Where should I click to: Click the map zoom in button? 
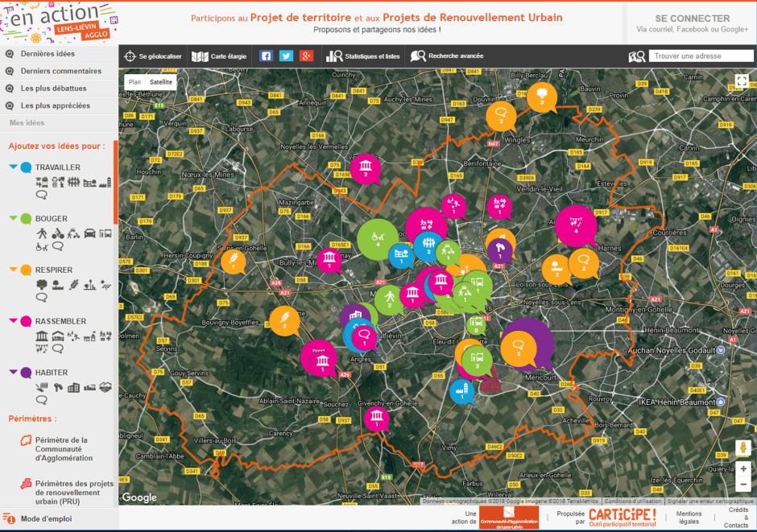pos(743,468)
